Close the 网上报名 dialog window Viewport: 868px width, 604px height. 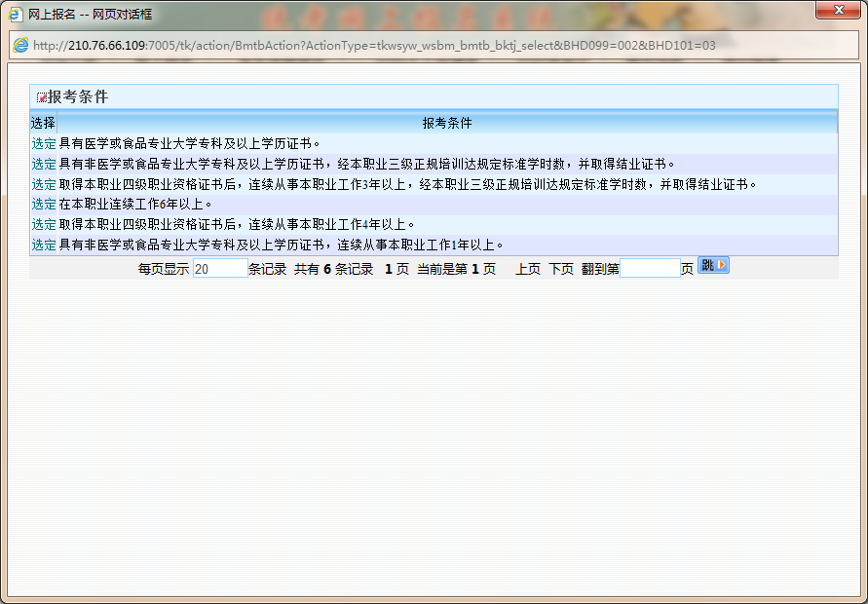tap(840, 11)
